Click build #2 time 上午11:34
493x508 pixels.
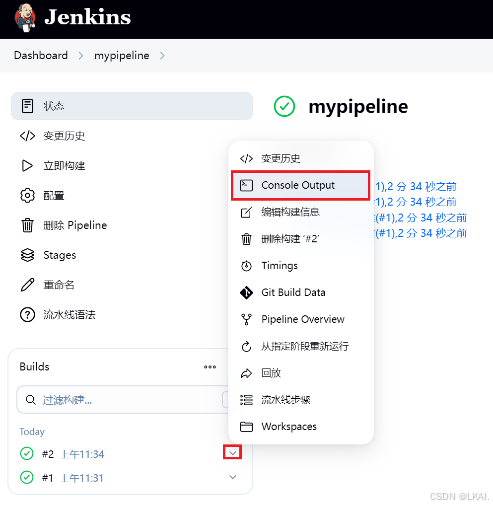[x=83, y=454]
